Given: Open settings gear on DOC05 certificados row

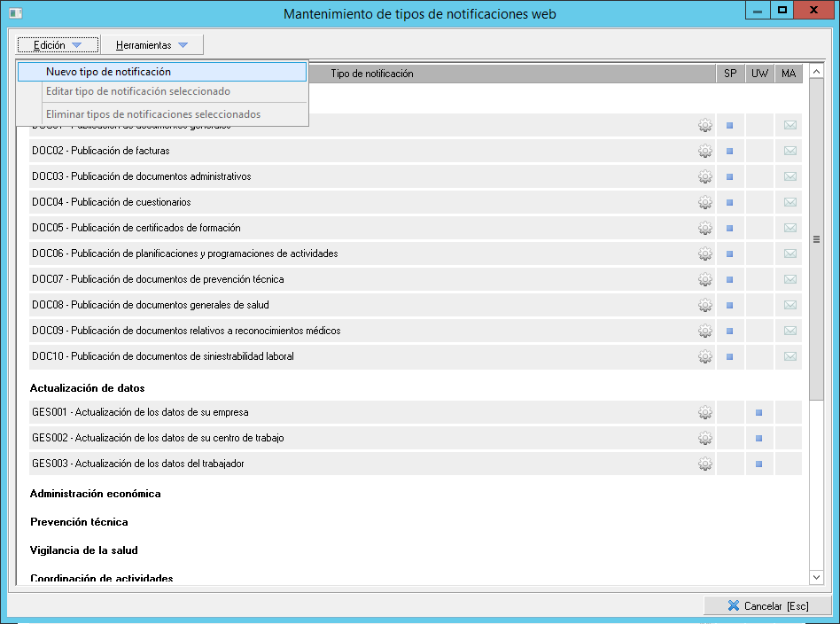Looking at the screenshot, I should pos(704,228).
